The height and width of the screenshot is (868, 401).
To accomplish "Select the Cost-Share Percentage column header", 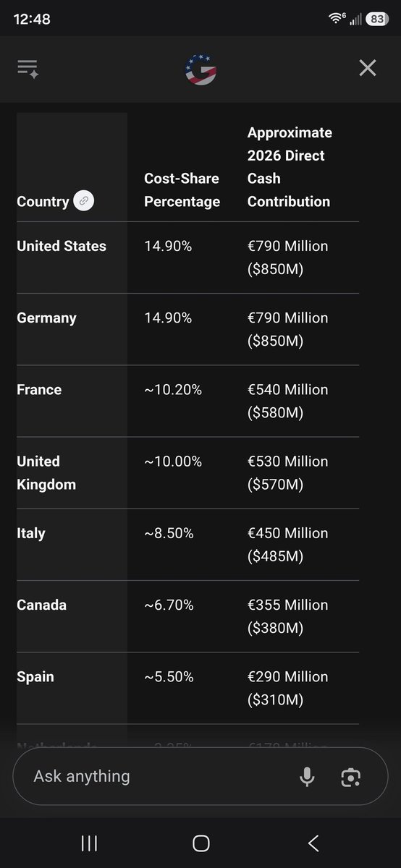I will pyautogui.click(x=182, y=190).
